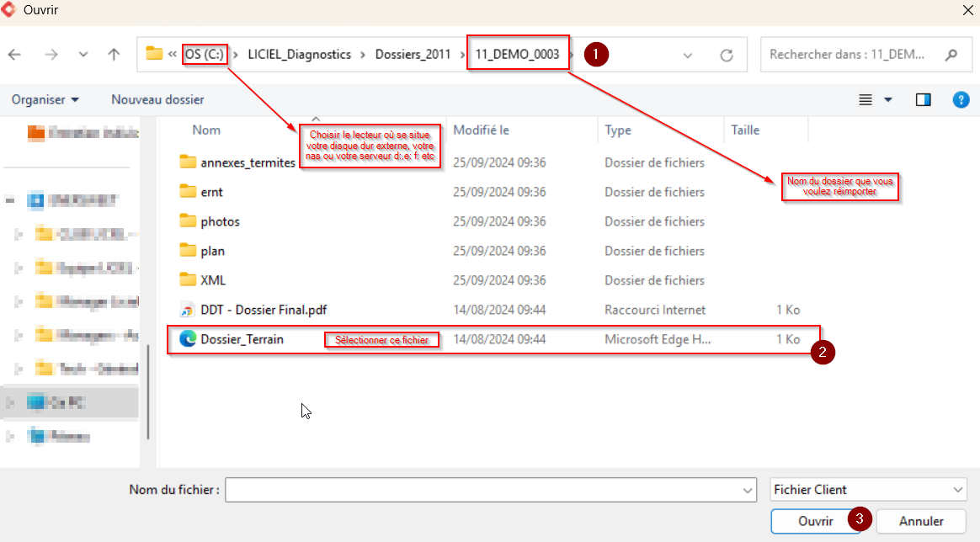
Task: Click the view layout icon
Action: point(865,99)
